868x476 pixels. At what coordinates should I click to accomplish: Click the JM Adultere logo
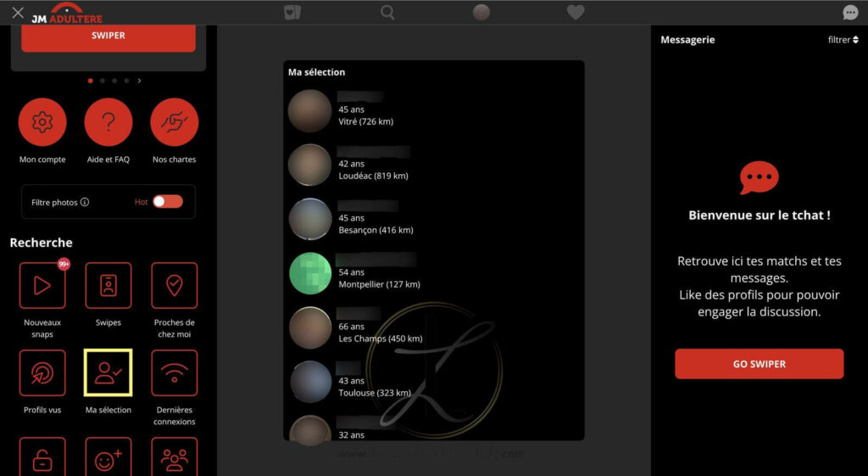tap(67, 13)
